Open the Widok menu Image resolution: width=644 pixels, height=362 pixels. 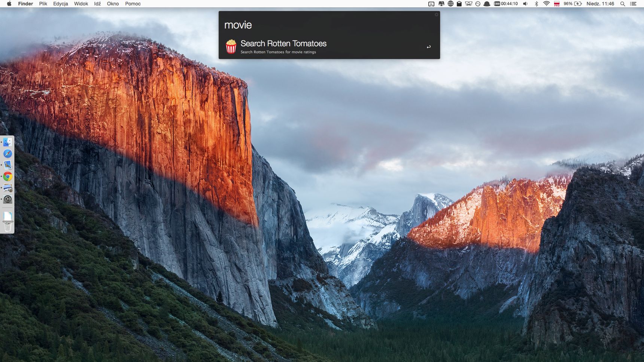[81, 4]
